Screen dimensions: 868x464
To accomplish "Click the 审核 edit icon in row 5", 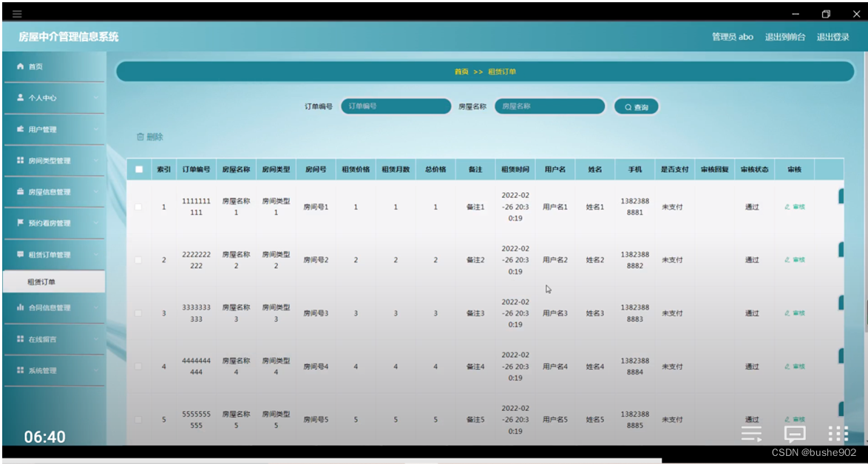I will (787, 419).
